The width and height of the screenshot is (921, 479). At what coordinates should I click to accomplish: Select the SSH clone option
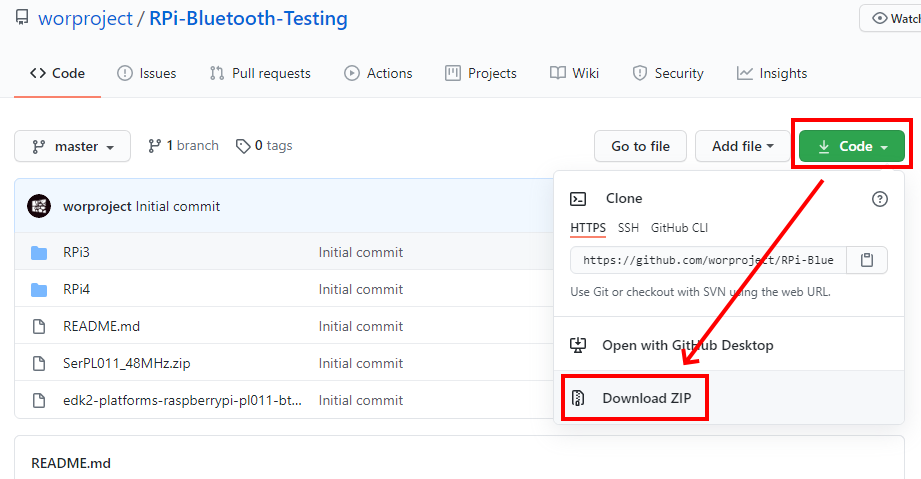(x=628, y=228)
